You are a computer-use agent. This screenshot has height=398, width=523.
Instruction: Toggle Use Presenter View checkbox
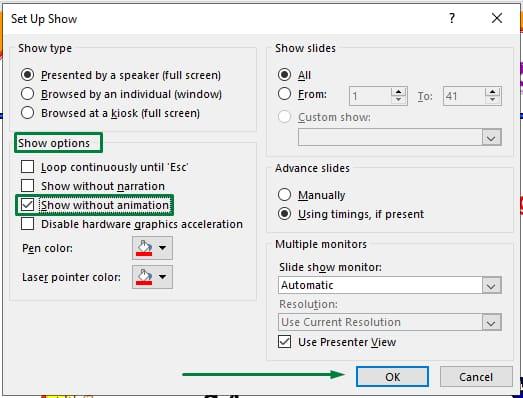tap(285, 342)
